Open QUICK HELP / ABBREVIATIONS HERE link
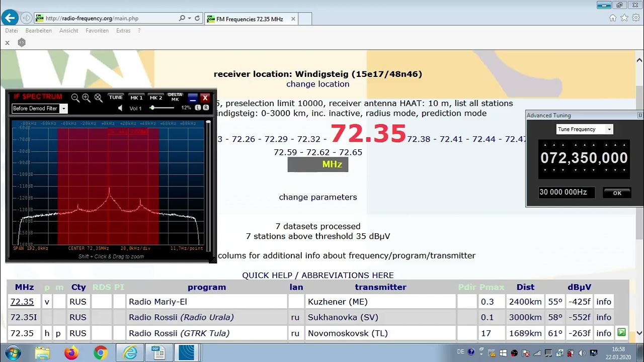Viewport: 644px width, 362px height. [318, 276]
